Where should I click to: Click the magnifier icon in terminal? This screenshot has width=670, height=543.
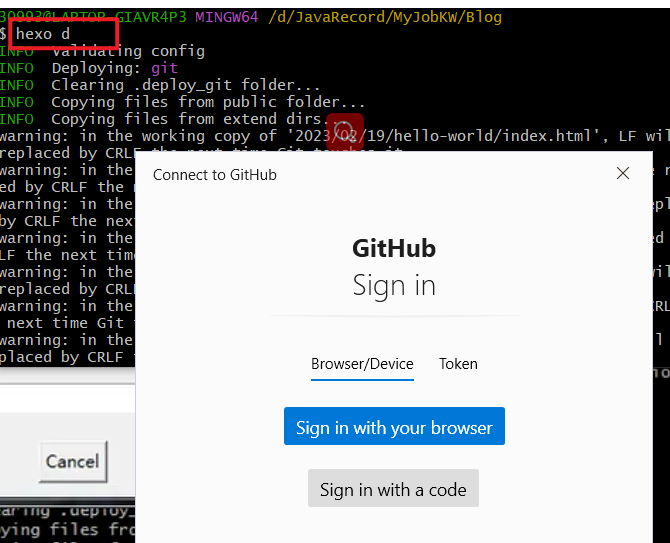coord(344,131)
